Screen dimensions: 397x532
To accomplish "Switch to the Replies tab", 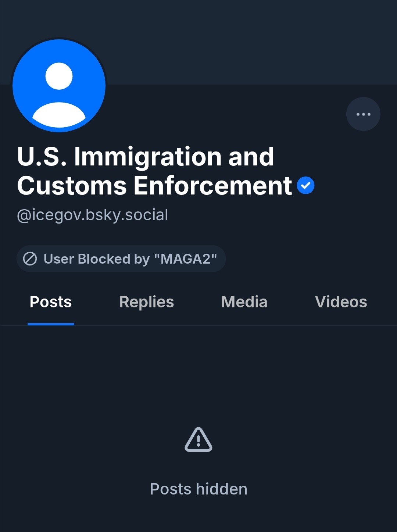I will coord(146,302).
